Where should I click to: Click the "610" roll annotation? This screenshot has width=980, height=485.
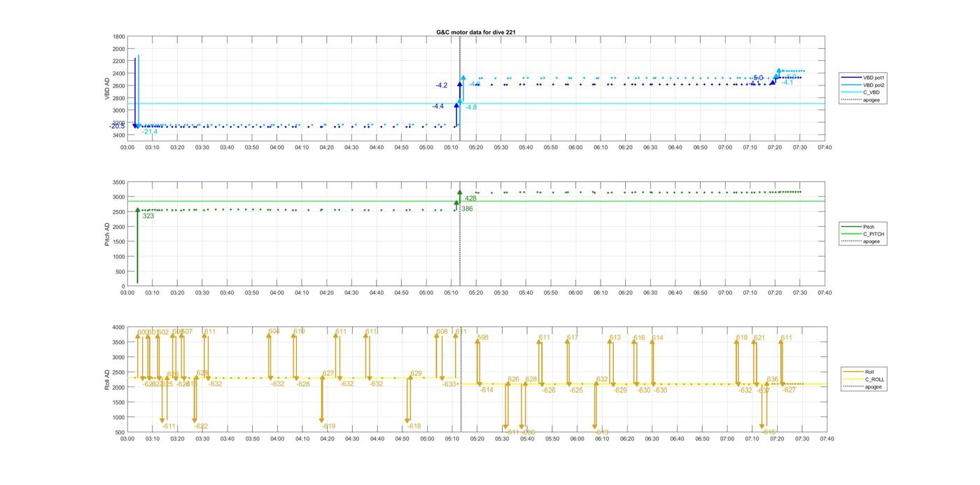click(x=299, y=332)
